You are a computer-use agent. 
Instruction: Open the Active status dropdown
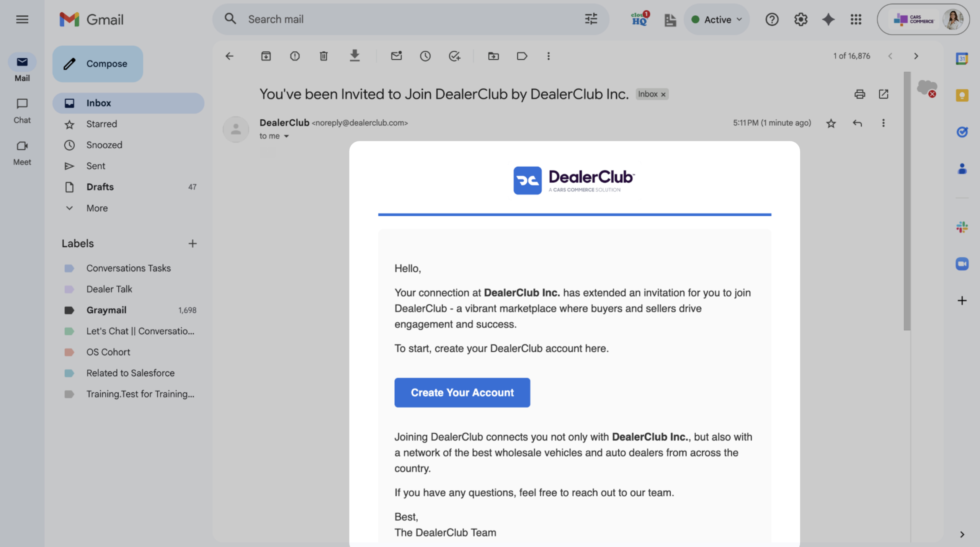[x=717, y=20]
